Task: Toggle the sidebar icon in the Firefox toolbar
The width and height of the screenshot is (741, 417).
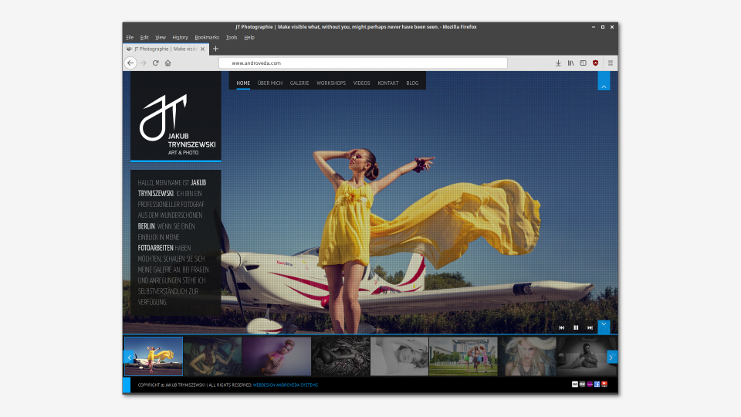Action: [x=583, y=63]
